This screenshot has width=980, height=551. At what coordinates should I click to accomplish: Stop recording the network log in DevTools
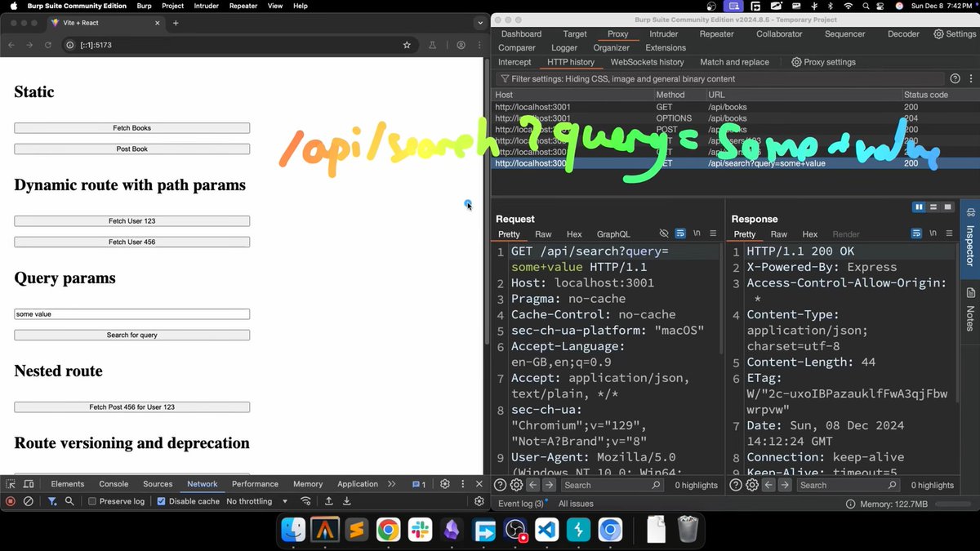pos(11,501)
